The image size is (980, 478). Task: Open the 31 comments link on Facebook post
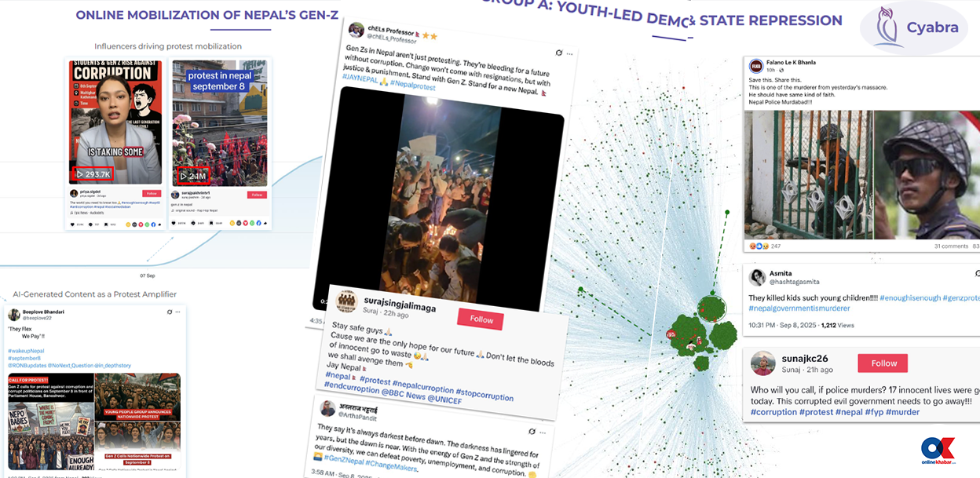951,246
